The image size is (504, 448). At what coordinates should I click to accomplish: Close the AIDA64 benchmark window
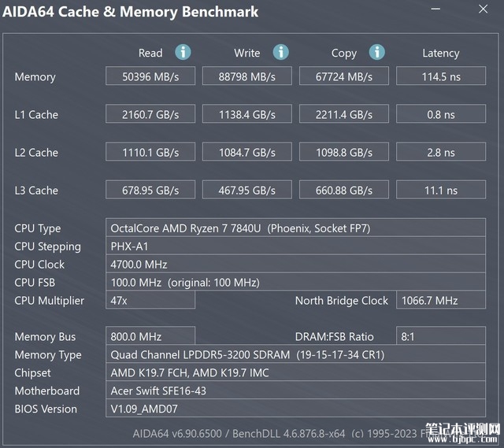coord(483,9)
